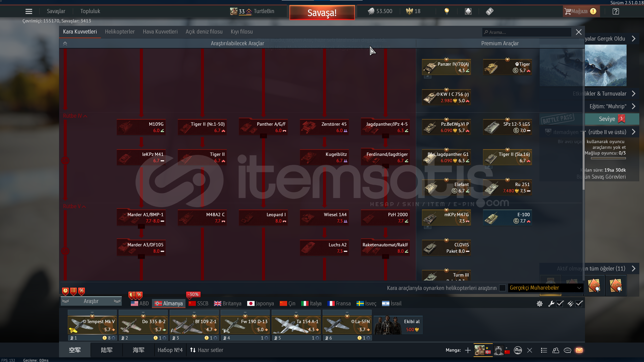Click the Arama search field
The image size is (644, 362).
click(527, 32)
